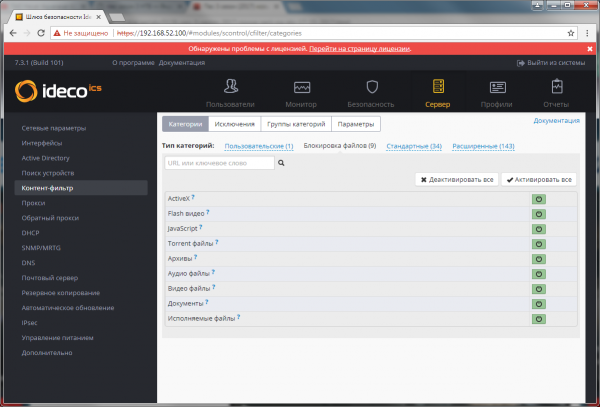Select Прокси in the left sidebar
600x407 pixels.
[x=33, y=202]
